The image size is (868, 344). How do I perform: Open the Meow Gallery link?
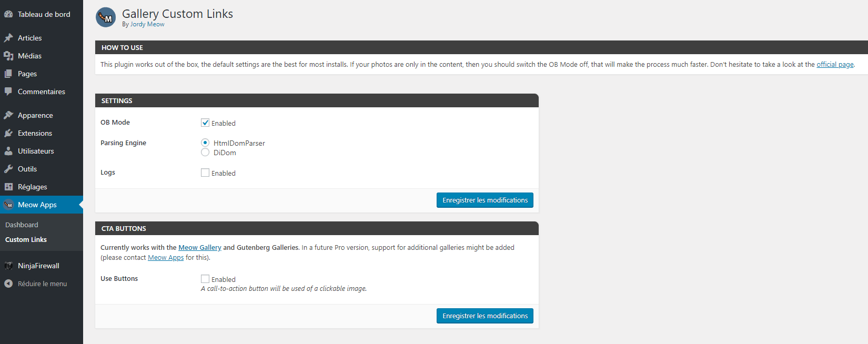click(200, 247)
